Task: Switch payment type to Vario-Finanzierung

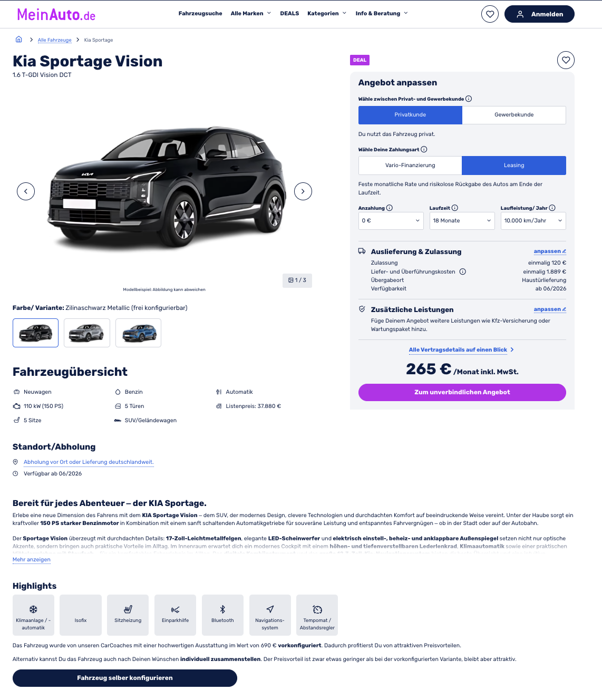Action: pos(410,166)
